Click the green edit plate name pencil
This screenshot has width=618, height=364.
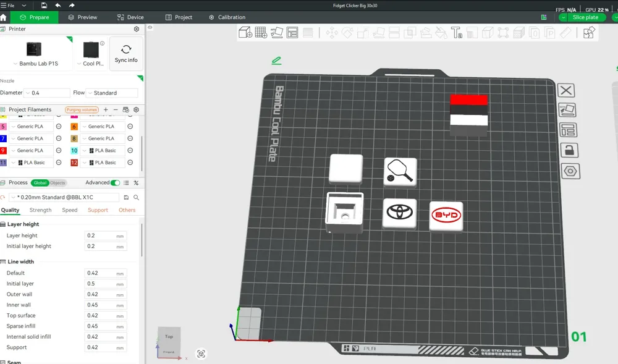click(276, 61)
